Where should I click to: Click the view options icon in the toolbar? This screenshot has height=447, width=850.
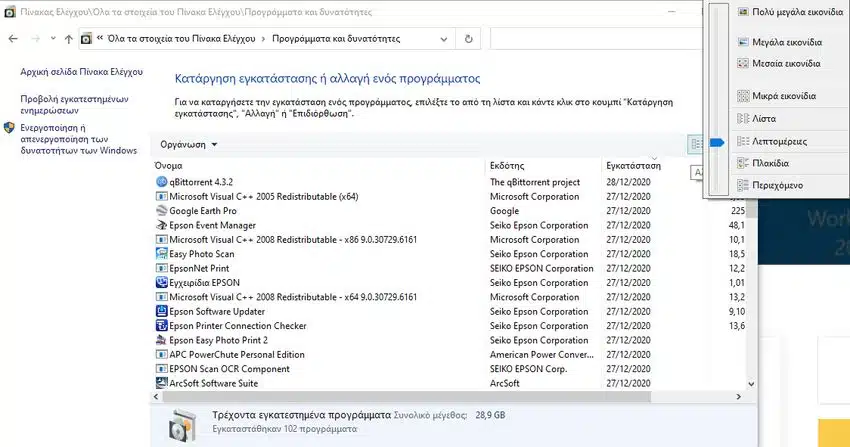point(696,144)
